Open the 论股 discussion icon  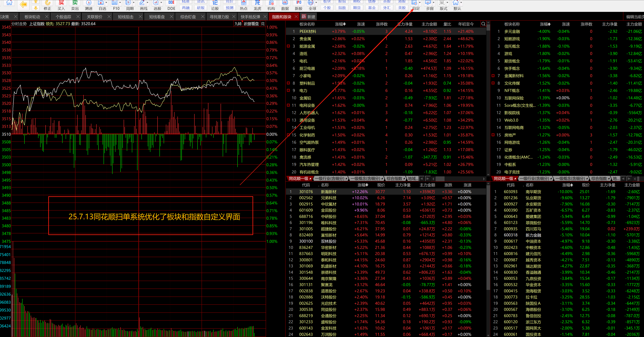[215, 5]
